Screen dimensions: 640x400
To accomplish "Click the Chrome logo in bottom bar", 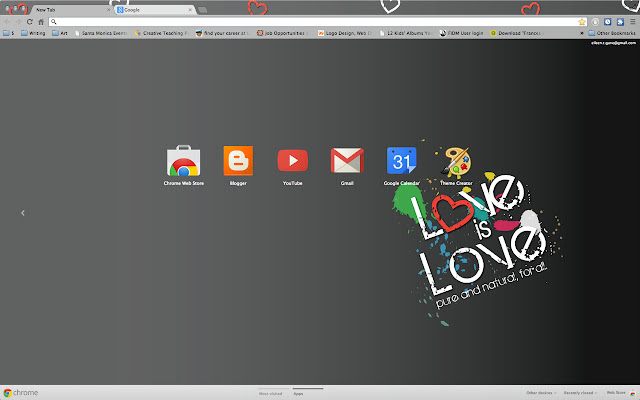I will tap(21, 393).
